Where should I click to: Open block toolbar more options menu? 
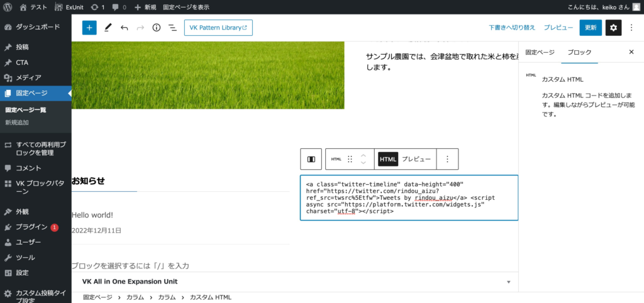448,159
